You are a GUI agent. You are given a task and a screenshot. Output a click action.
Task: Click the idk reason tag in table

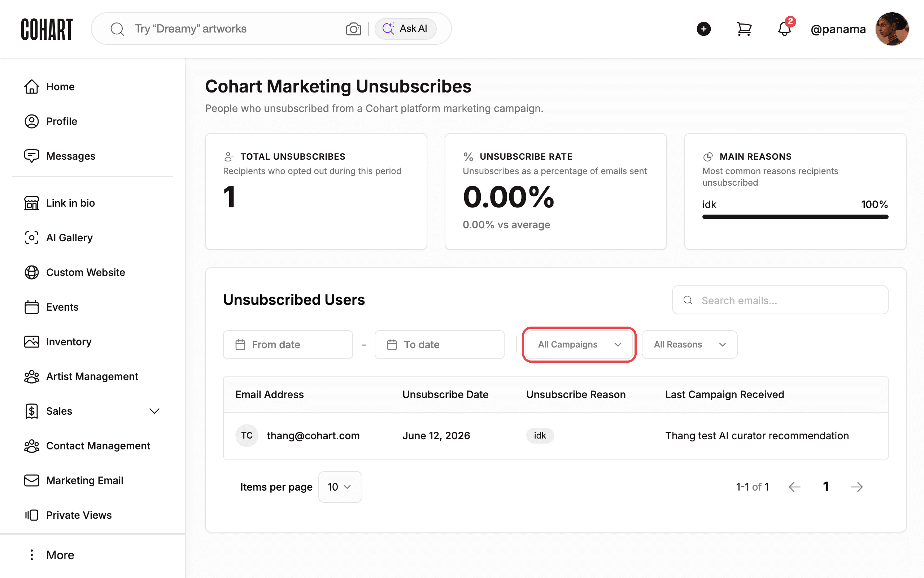coord(540,435)
